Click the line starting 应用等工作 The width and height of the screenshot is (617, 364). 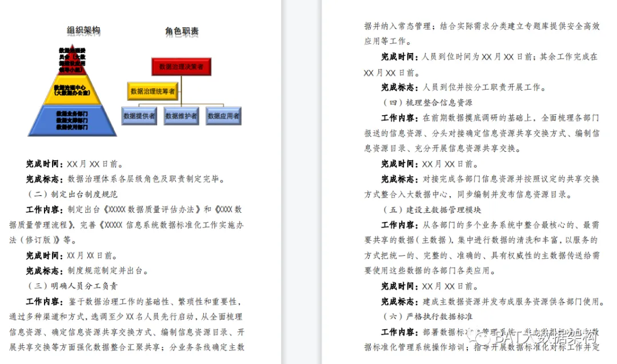pyautogui.click(x=388, y=41)
